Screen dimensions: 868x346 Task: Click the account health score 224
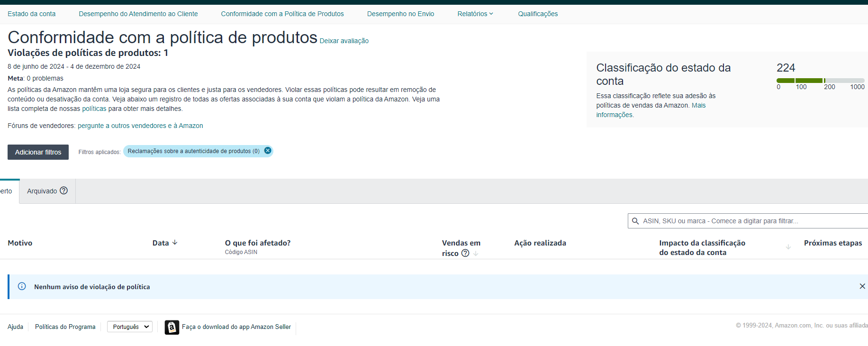786,68
